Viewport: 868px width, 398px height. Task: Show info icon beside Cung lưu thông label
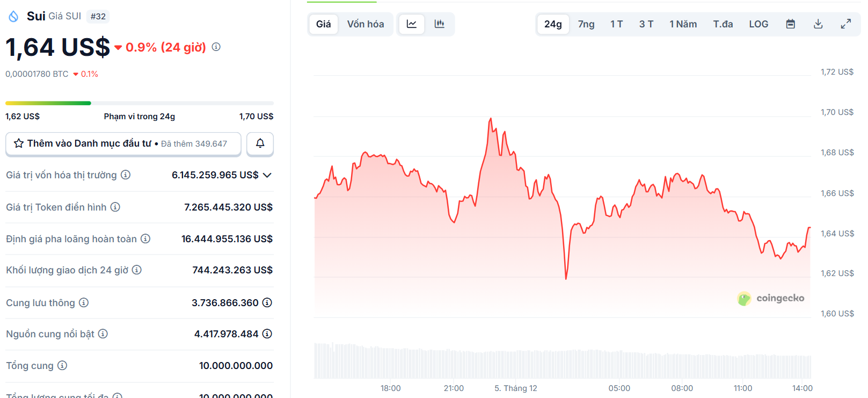[84, 302]
